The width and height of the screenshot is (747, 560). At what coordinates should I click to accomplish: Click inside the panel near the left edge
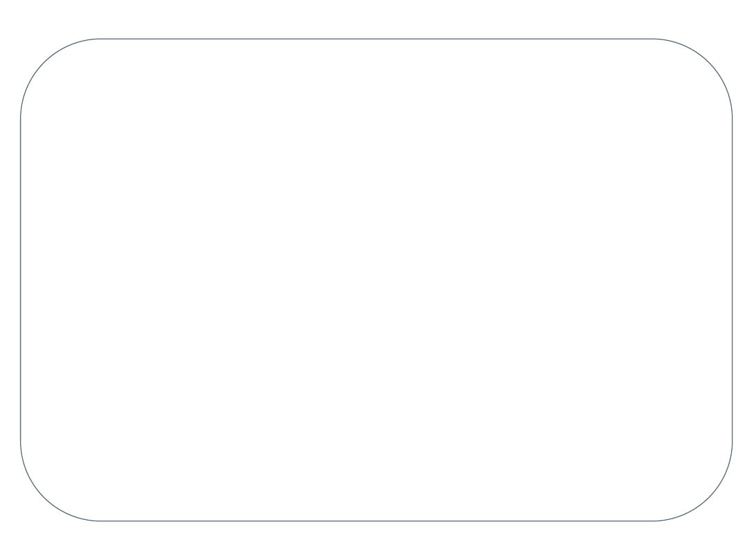(35, 280)
